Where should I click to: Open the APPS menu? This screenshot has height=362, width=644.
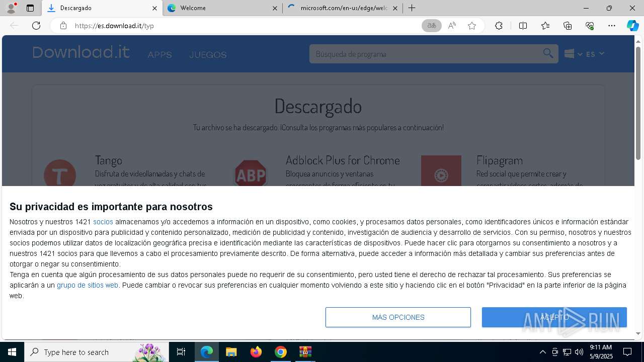coord(159,55)
